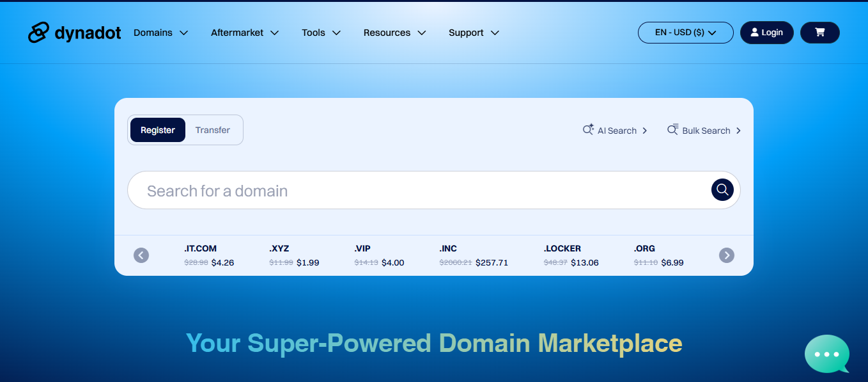This screenshot has height=382, width=868.
Task: Open AI Search link
Action: tap(615, 131)
